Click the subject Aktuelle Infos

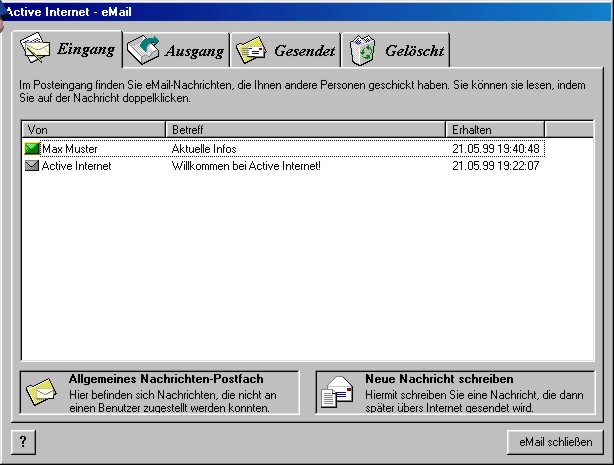(x=204, y=149)
